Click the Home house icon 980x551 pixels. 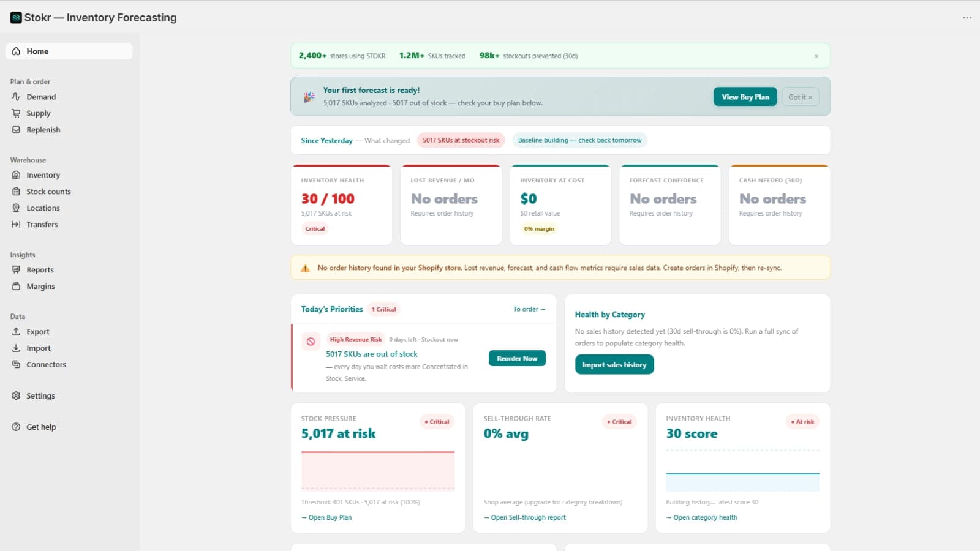(16, 51)
